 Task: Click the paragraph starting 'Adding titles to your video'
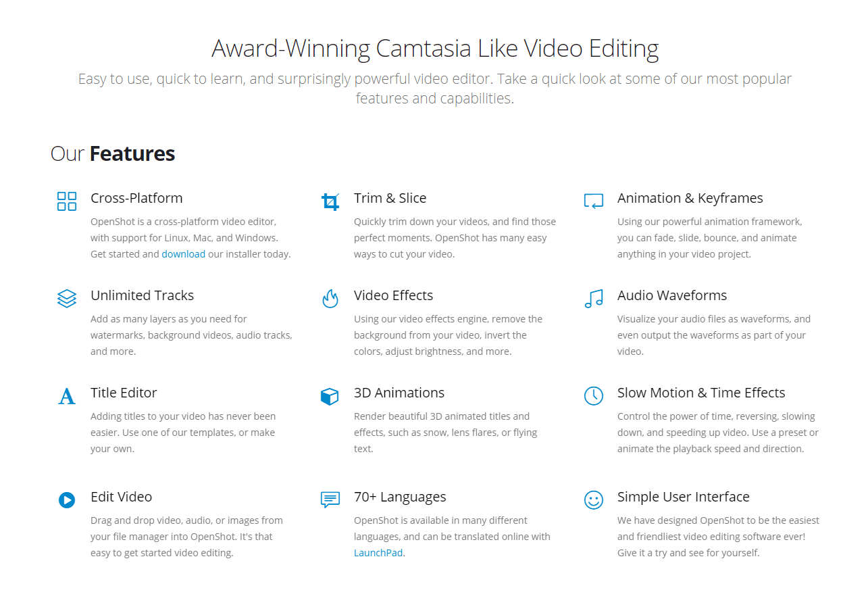point(183,433)
